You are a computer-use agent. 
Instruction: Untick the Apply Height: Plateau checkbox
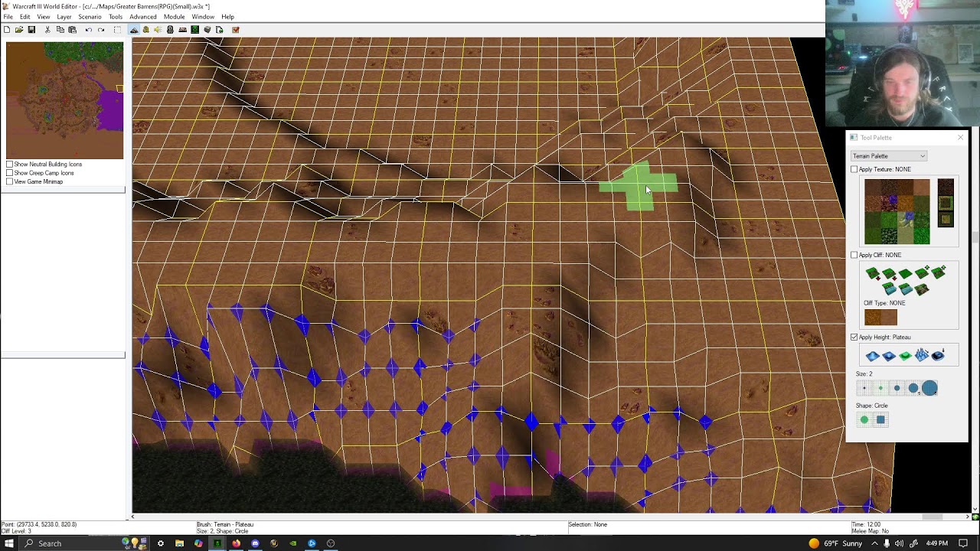[x=854, y=337]
